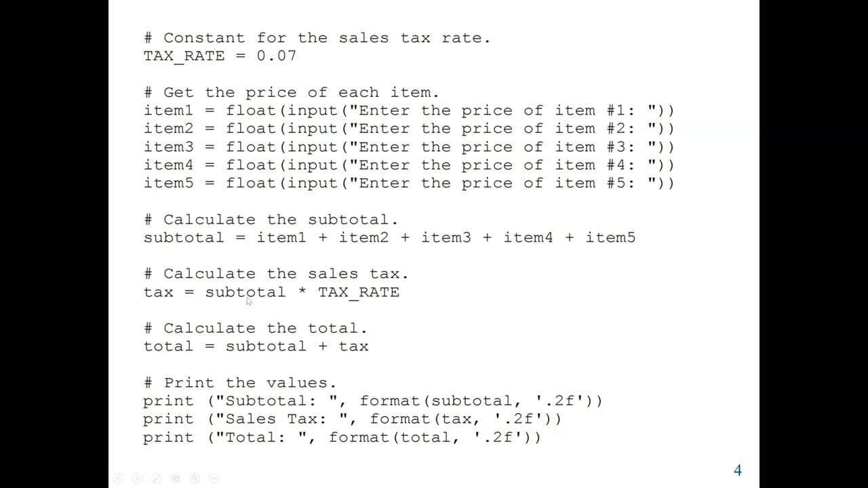Click the total = subtotal + tax line

click(256, 346)
